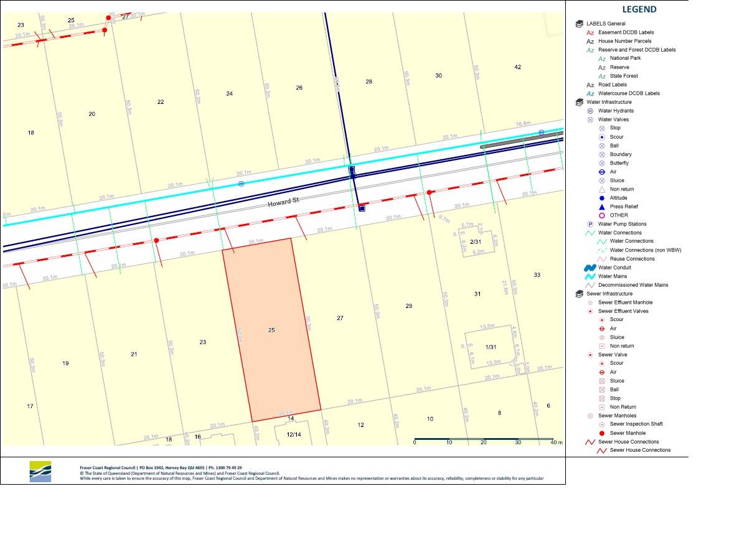Click the Fraser Coast Regional Council logo

coord(40,471)
